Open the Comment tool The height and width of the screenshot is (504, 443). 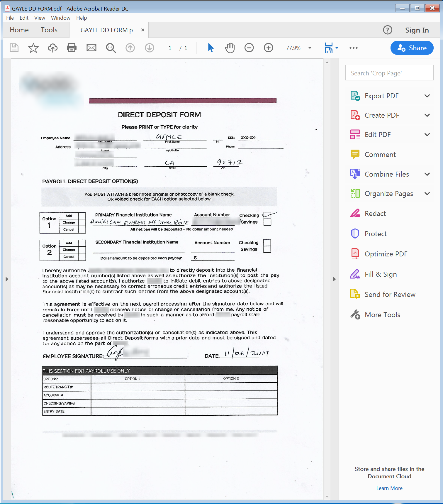point(380,155)
